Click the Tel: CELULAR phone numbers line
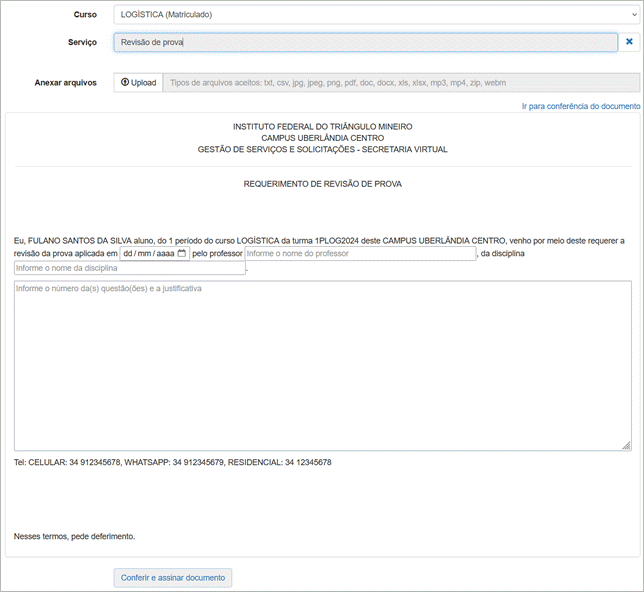The image size is (644, 592). click(x=172, y=462)
